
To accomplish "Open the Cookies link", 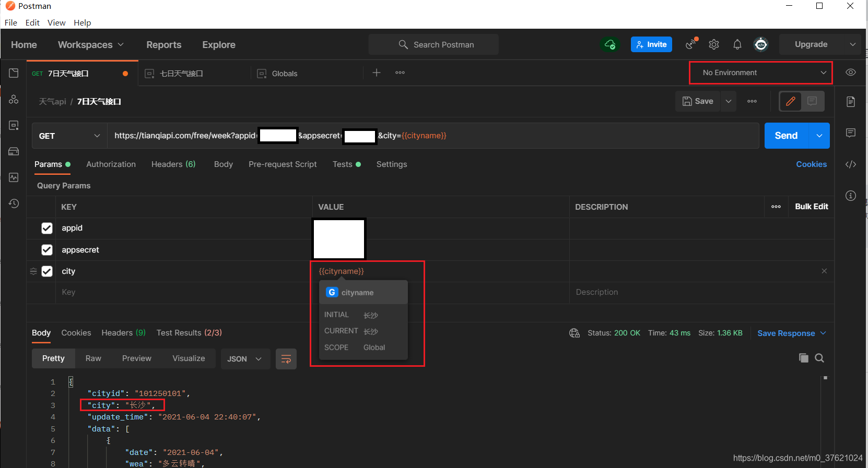I will click(x=811, y=164).
